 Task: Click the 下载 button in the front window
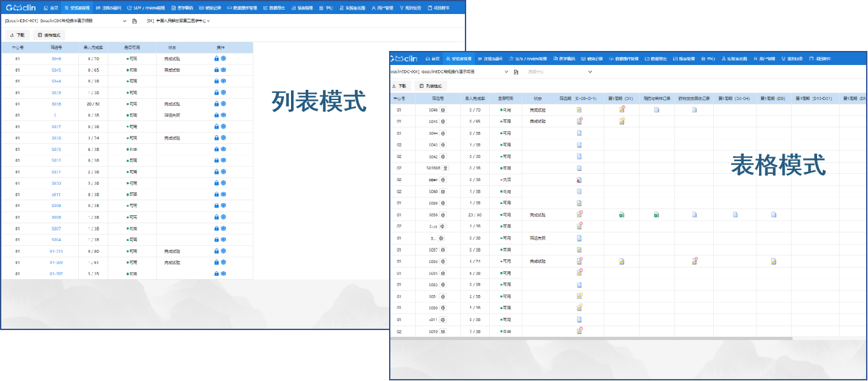(400, 86)
